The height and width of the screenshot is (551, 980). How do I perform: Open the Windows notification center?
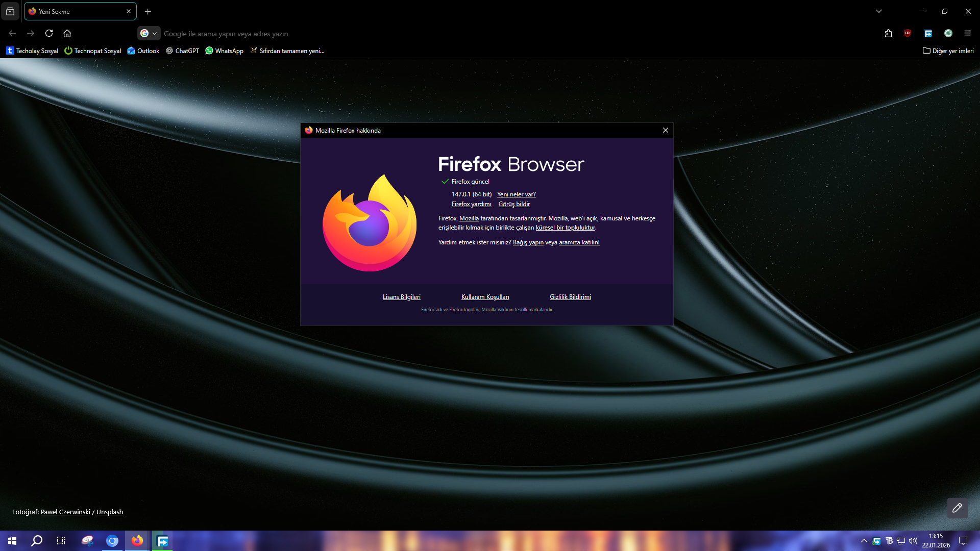tap(963, 541)
